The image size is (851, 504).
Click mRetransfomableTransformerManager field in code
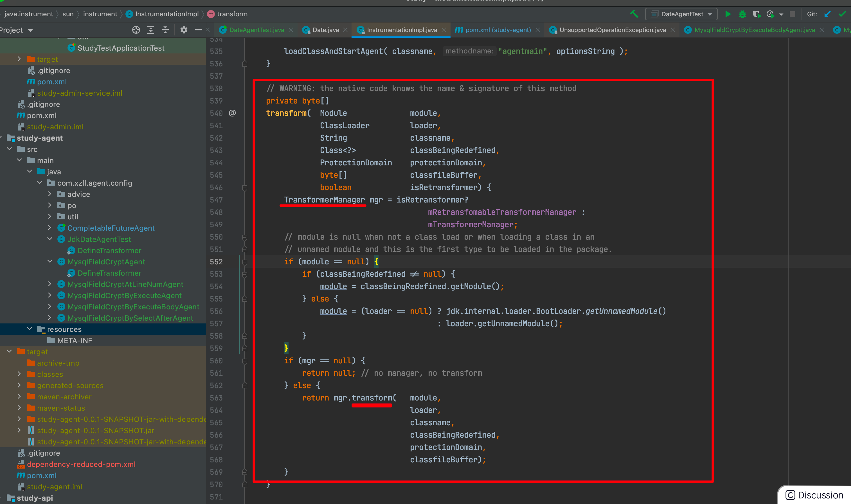coord(502,212)
